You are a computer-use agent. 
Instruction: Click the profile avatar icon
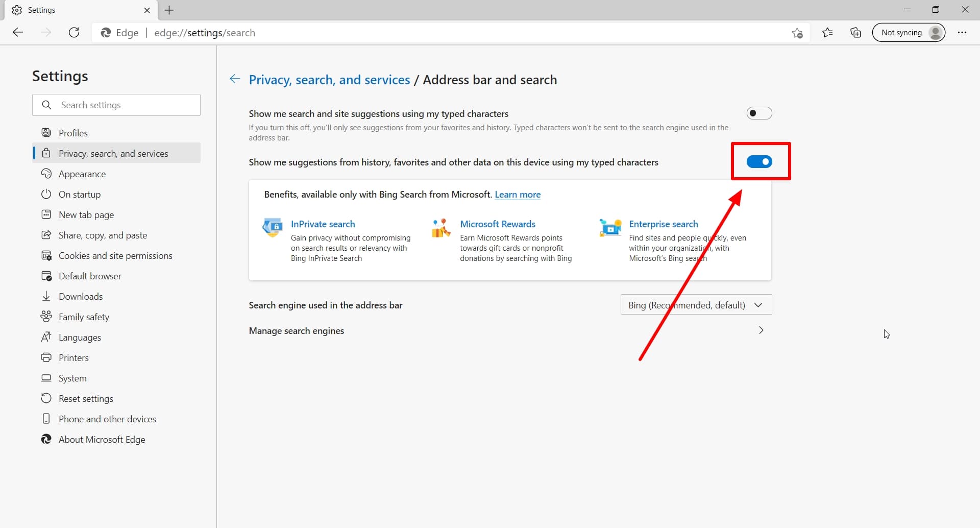point(936,33)
